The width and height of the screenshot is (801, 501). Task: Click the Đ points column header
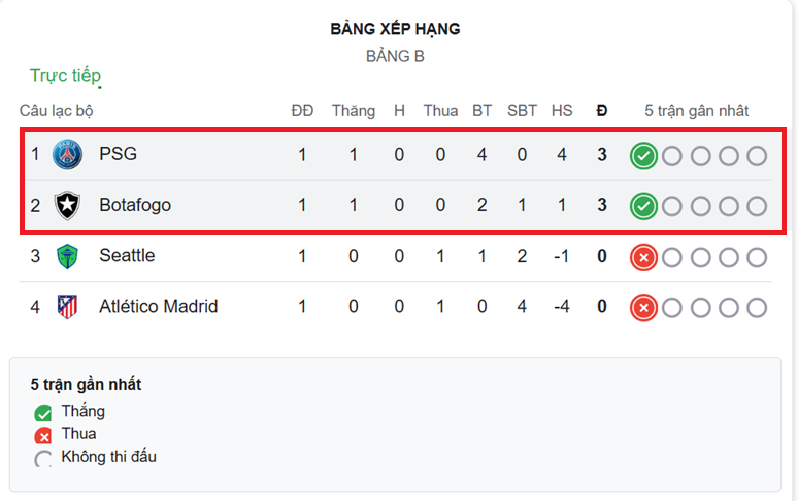pos(602,111)
